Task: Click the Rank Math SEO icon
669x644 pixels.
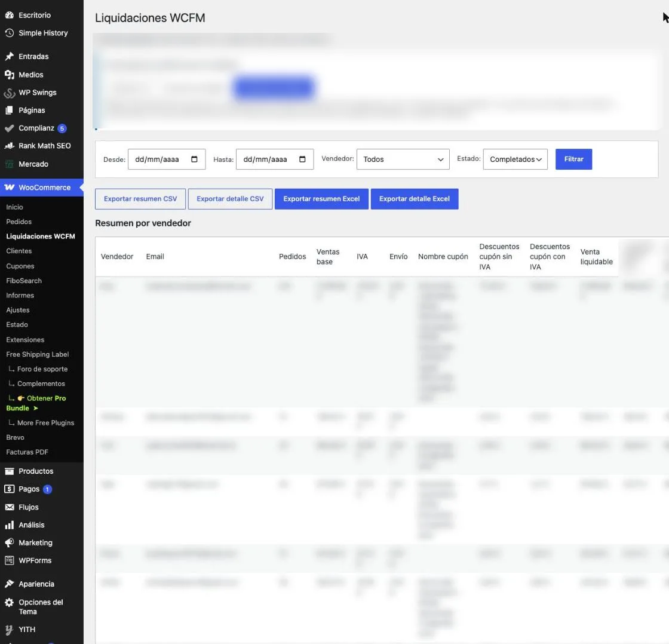Action: pos(10,146)
